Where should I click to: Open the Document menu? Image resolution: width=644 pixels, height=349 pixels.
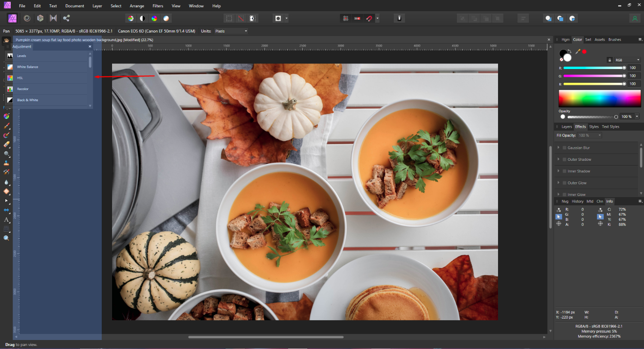tap(75, 6)
